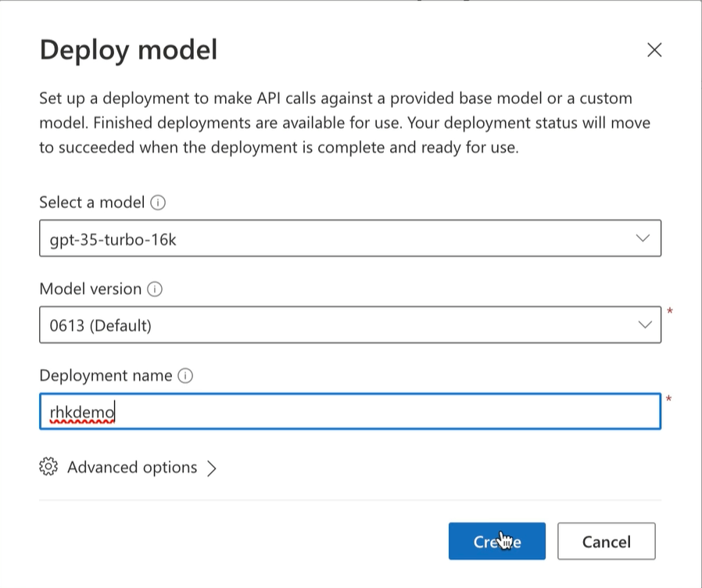The width and height of the screenshot is (702, 588).
Task: Click the info icon beside Select a model
Action: click(158, 203)
